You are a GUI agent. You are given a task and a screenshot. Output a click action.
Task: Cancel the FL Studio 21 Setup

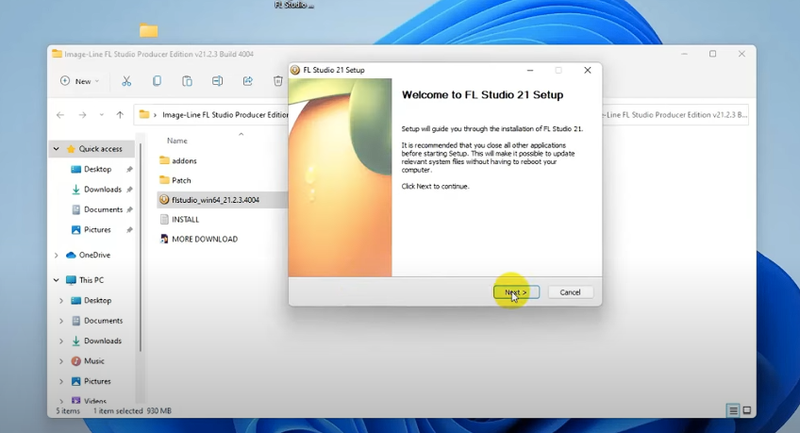[x=570, y=292]
